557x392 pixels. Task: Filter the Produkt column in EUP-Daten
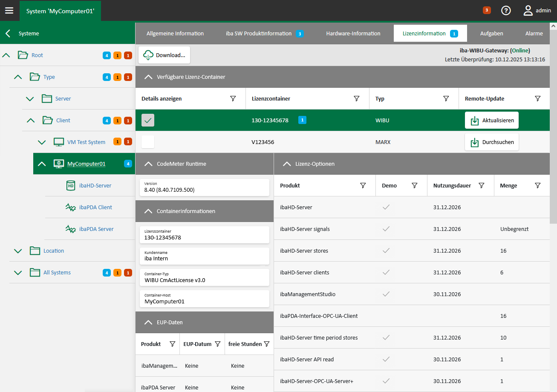[x=173, y=344]
